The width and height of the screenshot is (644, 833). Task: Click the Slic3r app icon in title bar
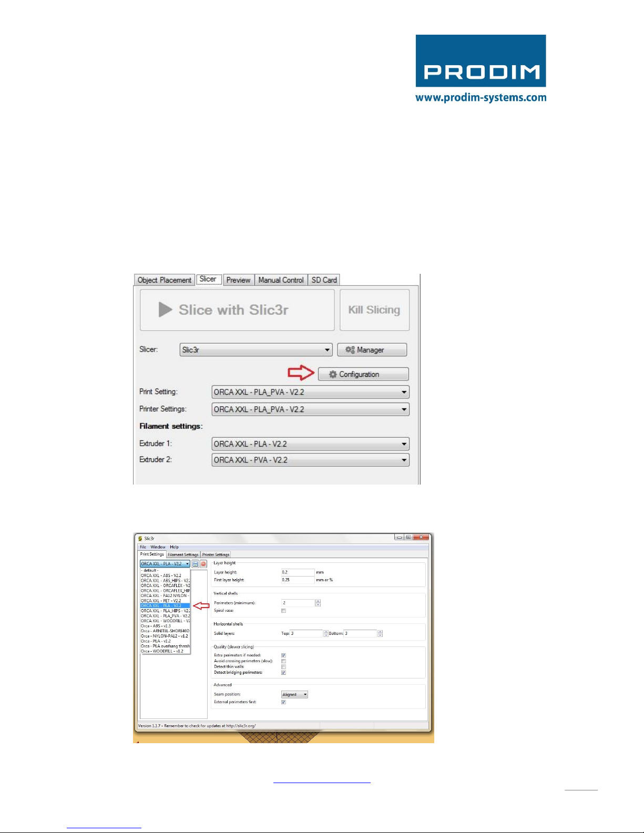(140, 539)
